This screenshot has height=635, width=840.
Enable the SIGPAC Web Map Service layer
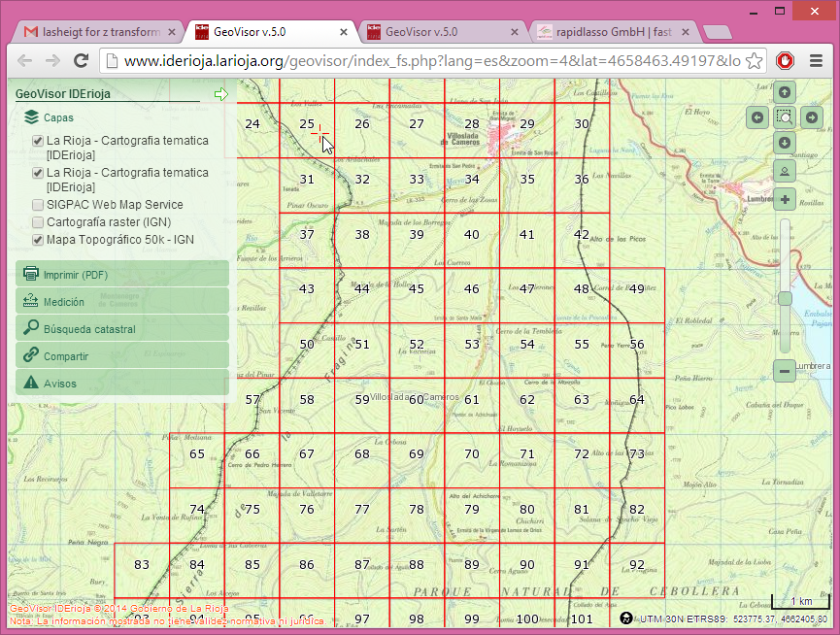(x=38, y=205)
